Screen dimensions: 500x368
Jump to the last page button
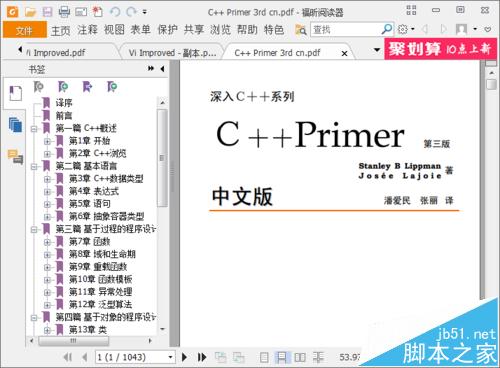coord(202,357)
